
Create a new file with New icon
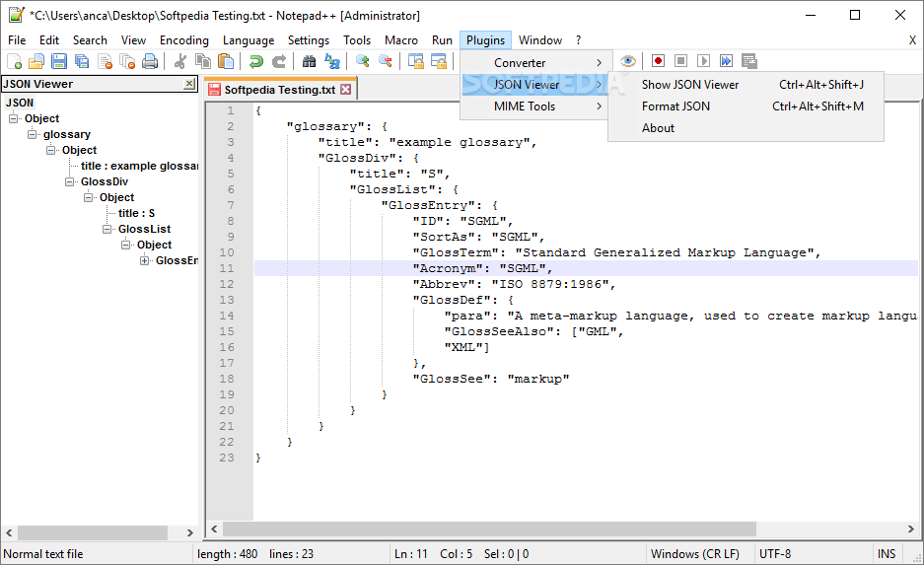[x=14, y=61]
